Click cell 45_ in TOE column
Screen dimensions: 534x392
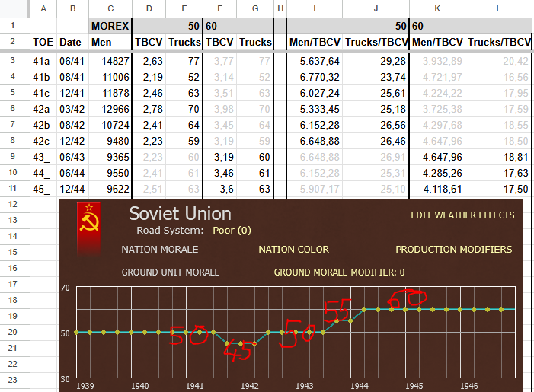tap(43, 189)
